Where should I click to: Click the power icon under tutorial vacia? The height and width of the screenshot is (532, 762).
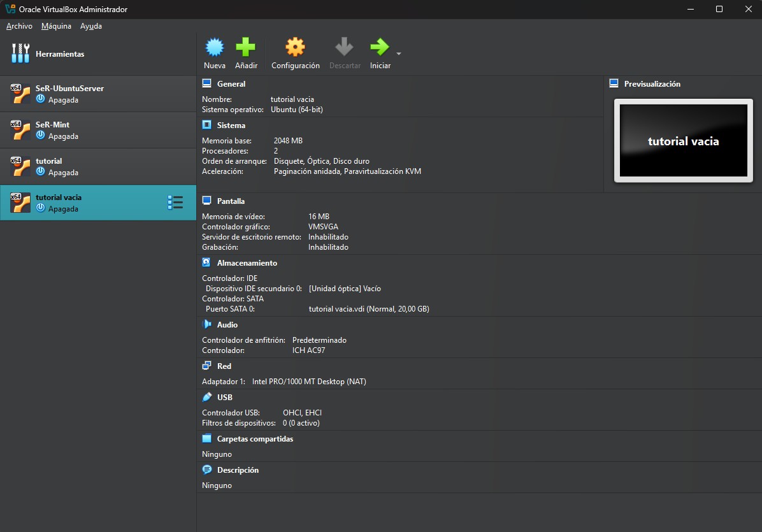[x=40, y=208]
